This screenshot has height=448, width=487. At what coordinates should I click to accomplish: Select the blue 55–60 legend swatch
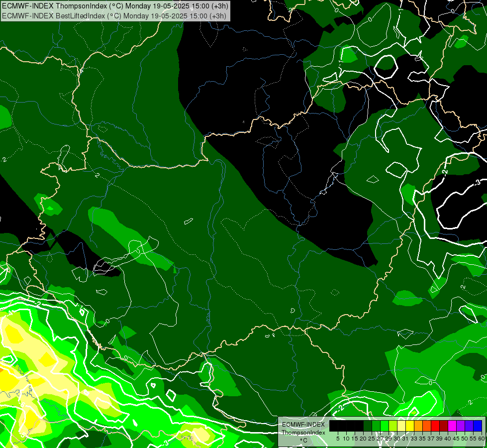point(478,426)
